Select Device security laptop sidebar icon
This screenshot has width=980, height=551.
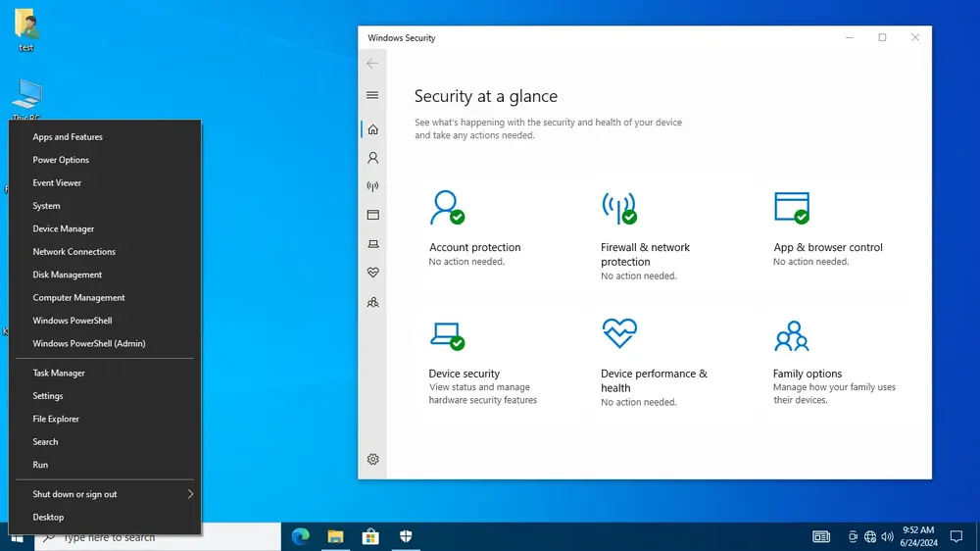(372, 244)
